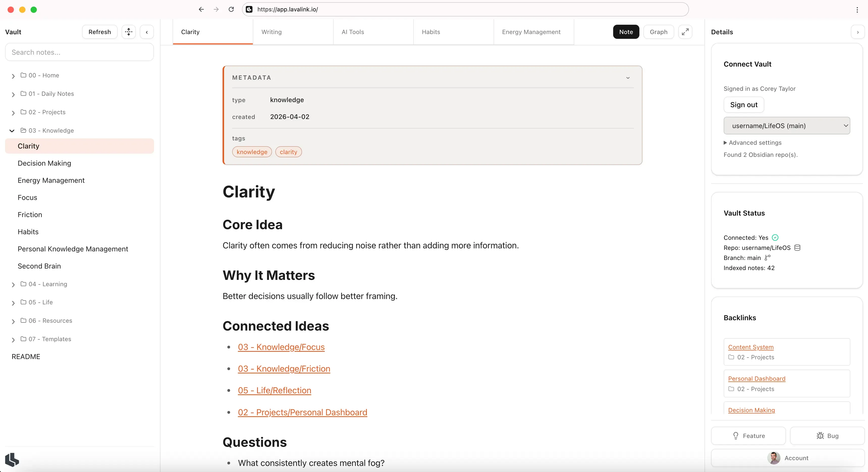Switch to Graph view
868x472 pixels.
658,32
